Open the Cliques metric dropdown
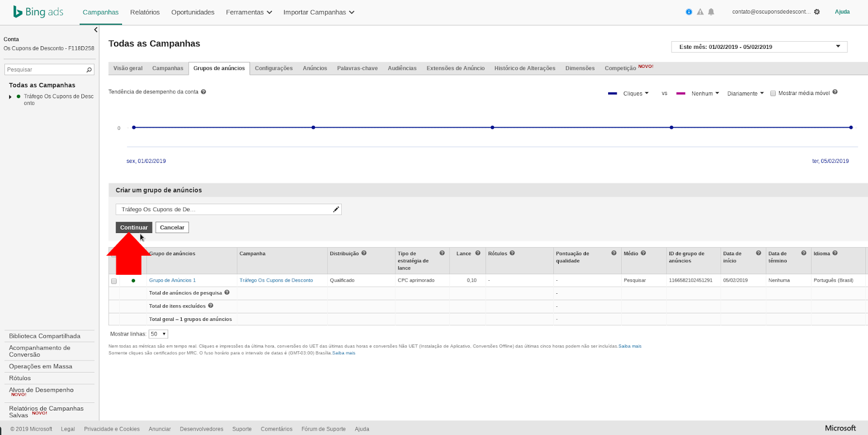Image resolution: width=868 pixels, height=435 pixels. [x=636, y=93]
